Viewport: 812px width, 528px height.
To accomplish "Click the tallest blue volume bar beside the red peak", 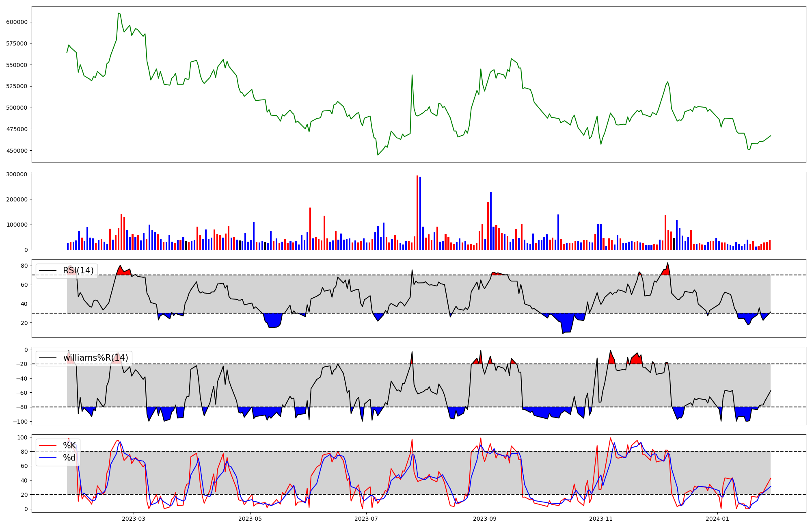I will click(x=420, y=213).
